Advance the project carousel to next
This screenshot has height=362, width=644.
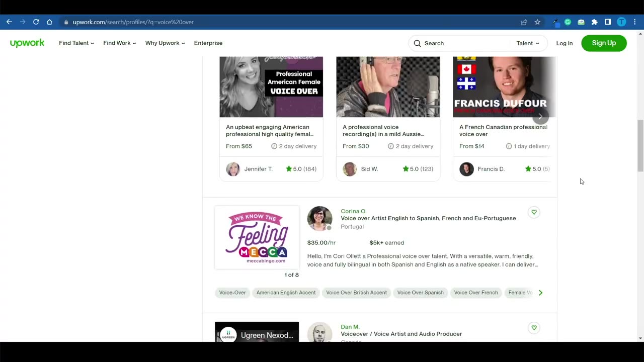point(540,117)
